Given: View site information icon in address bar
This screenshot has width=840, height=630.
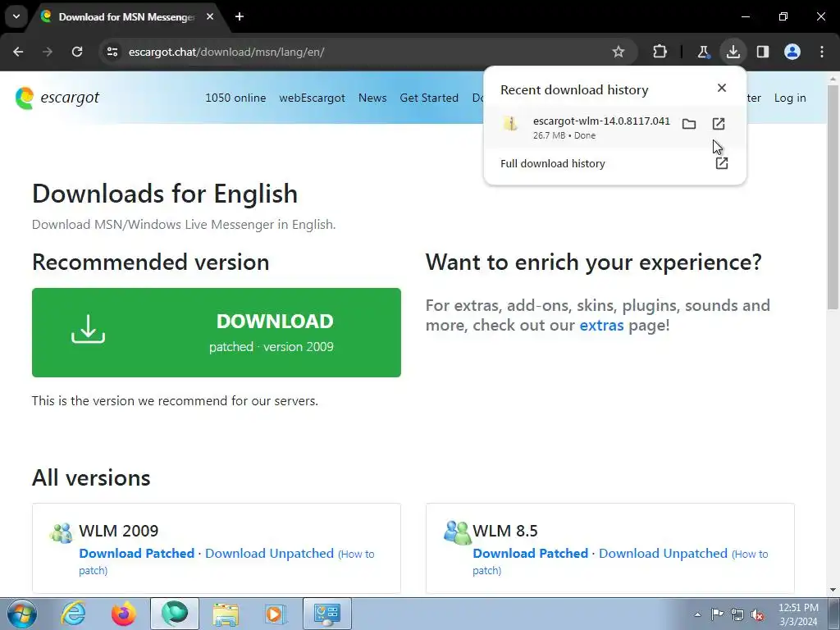Looking at the screenshot, I should [x=112, y=52].
